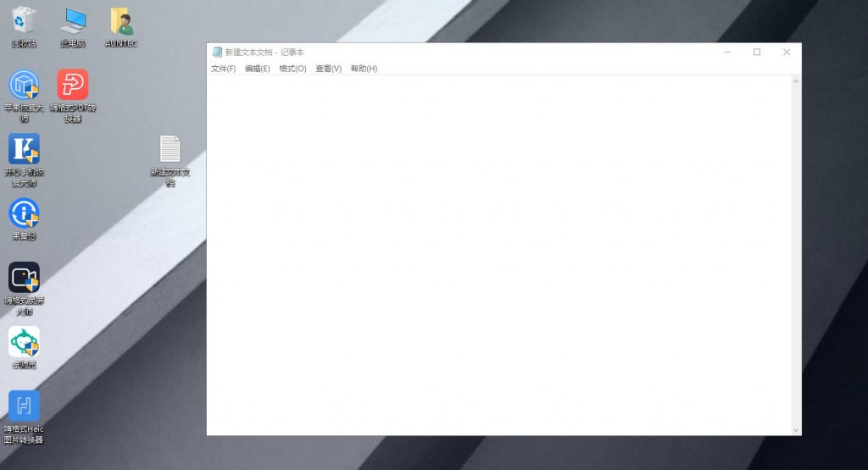Open the 回收站 Recycle Bin desktop icon
Screen dimensions: 868x470
(23, 26)
